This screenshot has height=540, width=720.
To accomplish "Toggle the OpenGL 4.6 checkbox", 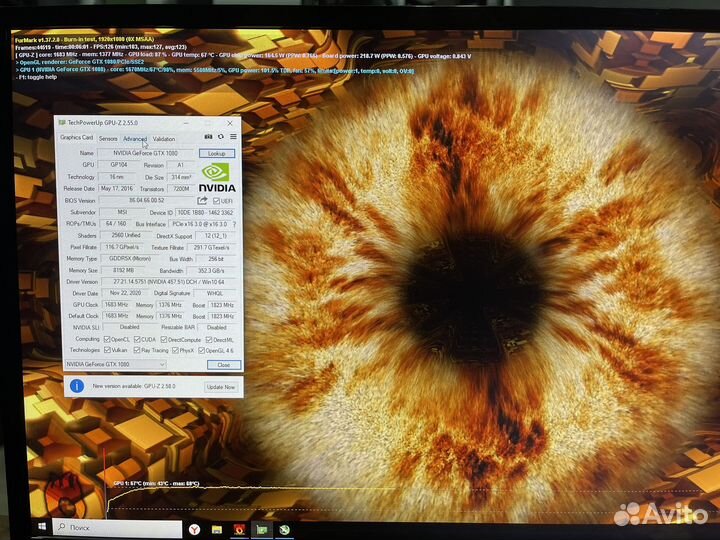I will (x=201, y=350).
